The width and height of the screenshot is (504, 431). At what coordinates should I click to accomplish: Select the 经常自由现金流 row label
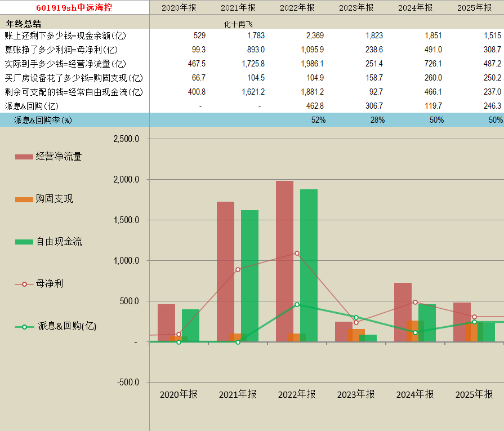click(74, 92)
